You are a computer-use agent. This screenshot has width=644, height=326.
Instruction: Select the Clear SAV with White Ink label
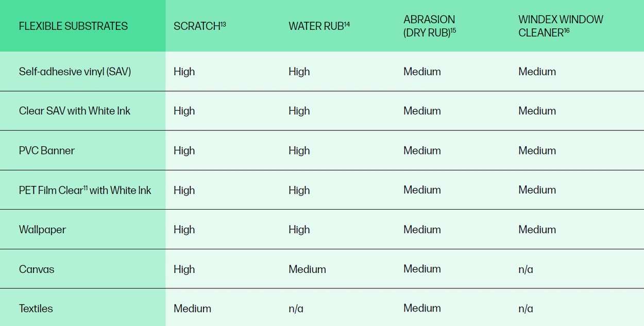pyautogui.click(x=75, y=111)
